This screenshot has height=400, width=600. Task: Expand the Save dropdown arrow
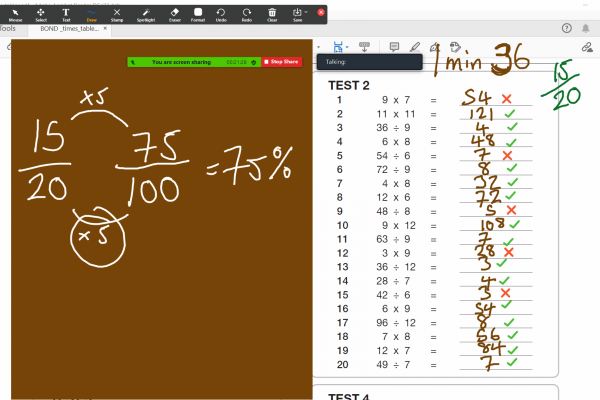tap(305, 12)
